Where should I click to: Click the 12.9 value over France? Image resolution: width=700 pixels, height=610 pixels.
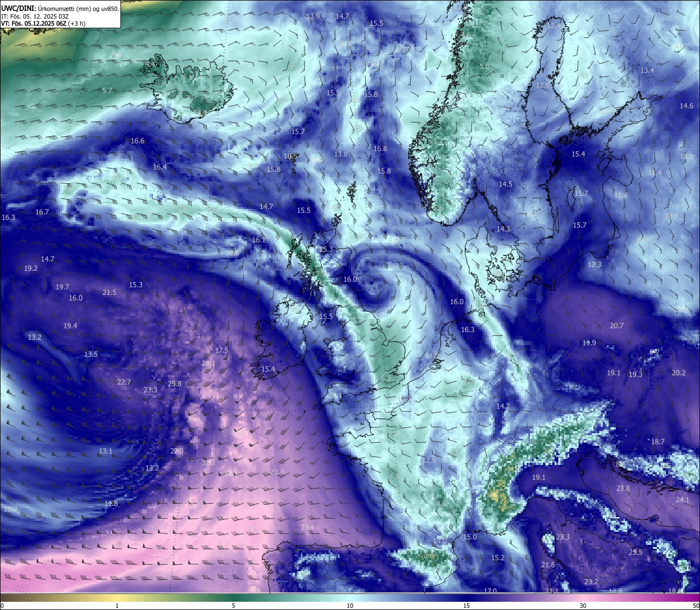[429, 461]
